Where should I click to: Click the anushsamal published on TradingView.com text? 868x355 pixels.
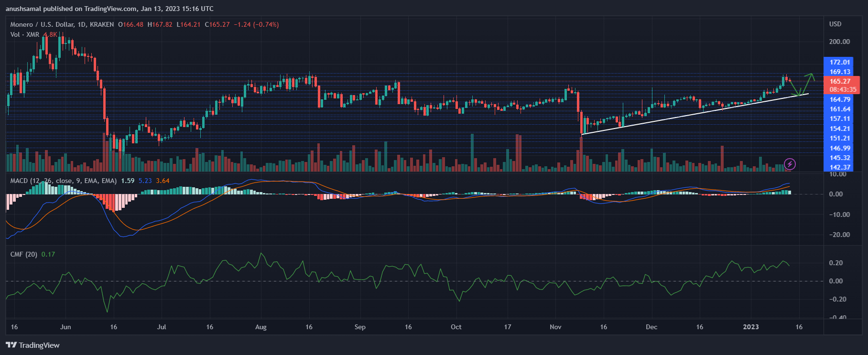click(109, 9)
